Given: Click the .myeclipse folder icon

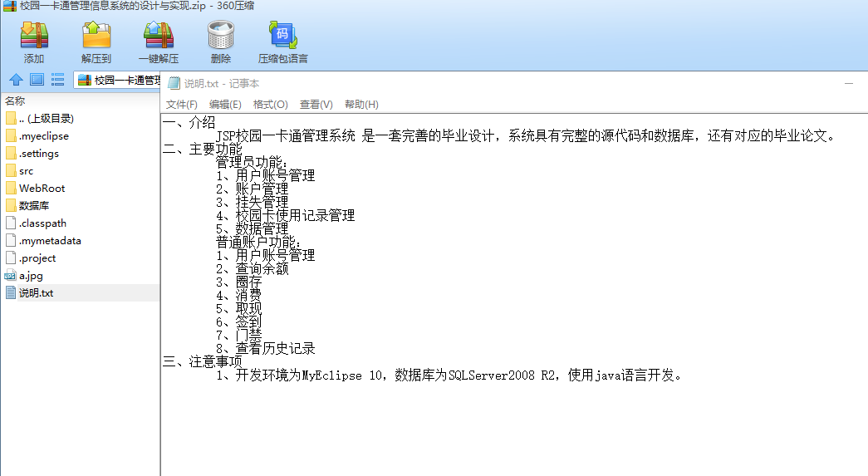Looking at the screenshot, I should [x=11, y=136].
